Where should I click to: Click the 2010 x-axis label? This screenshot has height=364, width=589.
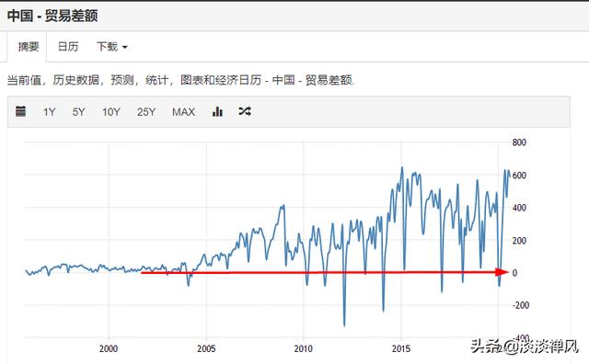tap(303, 348)
